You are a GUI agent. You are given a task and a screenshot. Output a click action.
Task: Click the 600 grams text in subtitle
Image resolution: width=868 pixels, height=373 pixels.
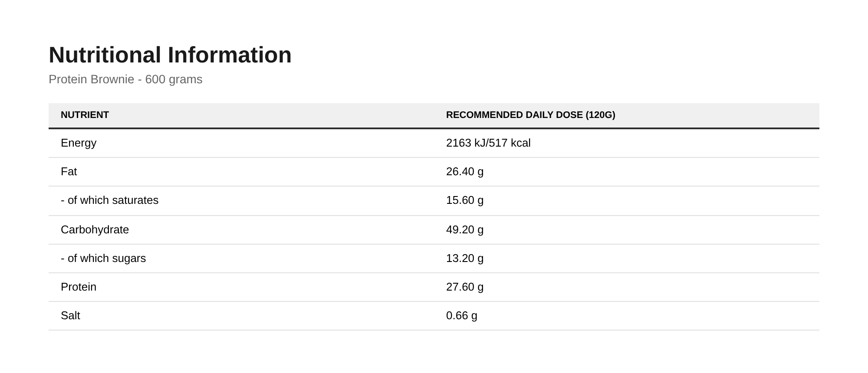(x=174, y=79)
